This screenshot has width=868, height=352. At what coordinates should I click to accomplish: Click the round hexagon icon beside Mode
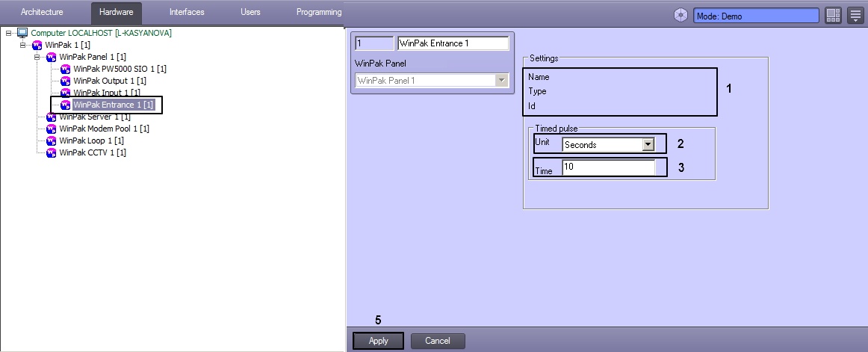(681, 16)
